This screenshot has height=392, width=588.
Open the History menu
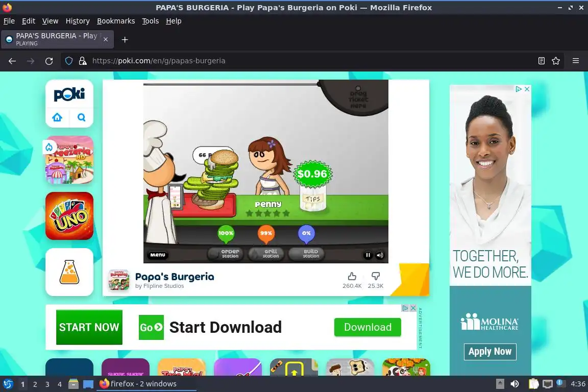[78, 21]
